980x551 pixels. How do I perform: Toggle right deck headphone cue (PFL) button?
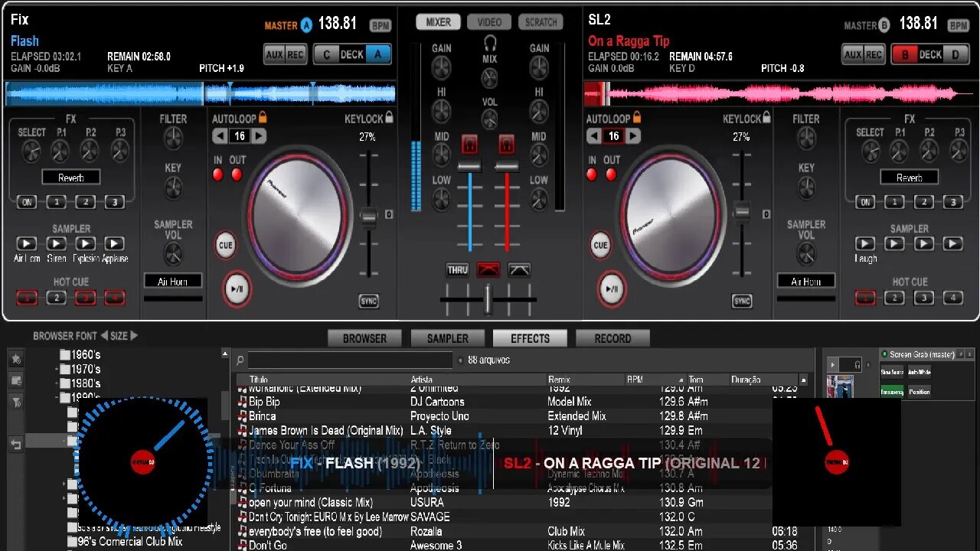click(x=506, y=143)
